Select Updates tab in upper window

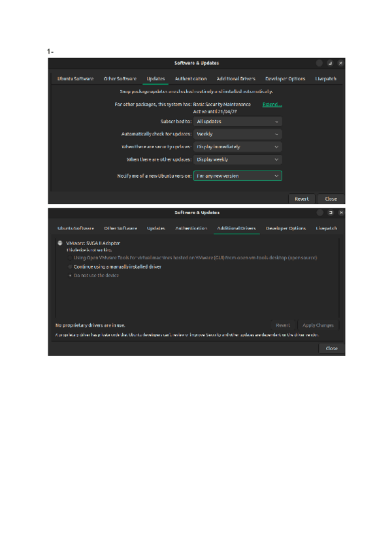(155, 78)
